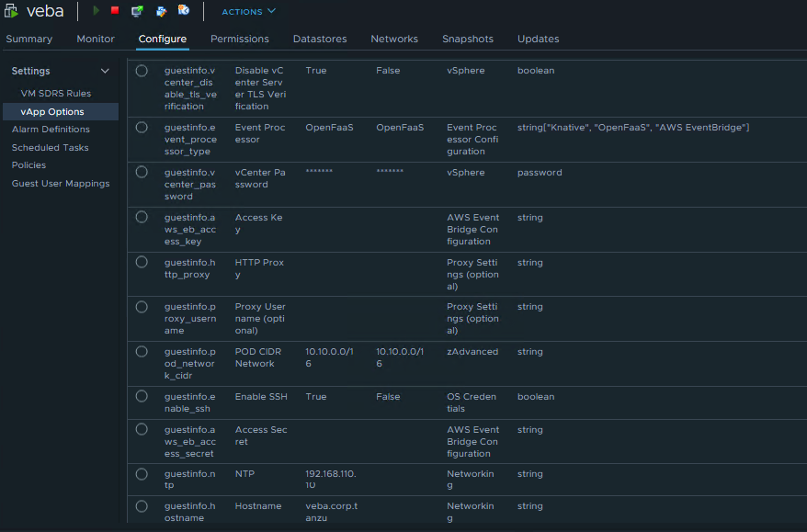Click the zAdvanced category cell
Screen dimensions: 807x532
[x=472, y=352]
